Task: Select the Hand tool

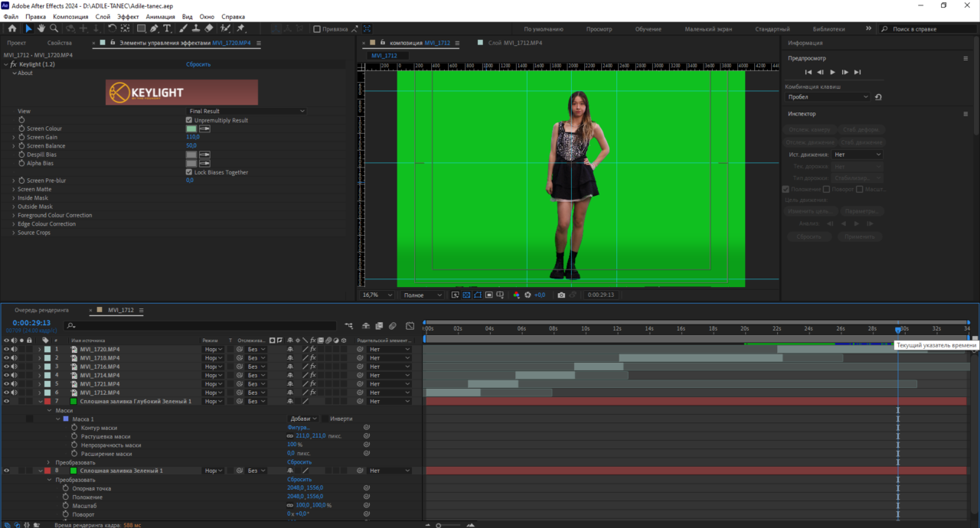Action: pyautogui.click(x=41, y=28)
